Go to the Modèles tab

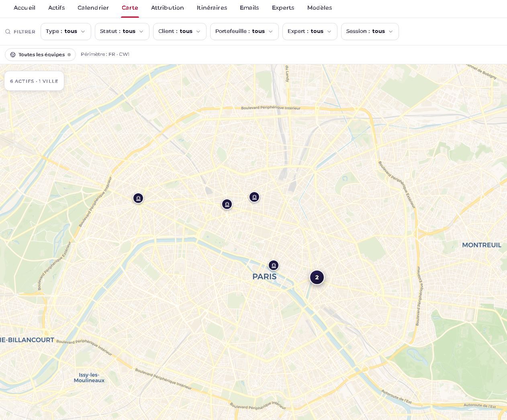[x=319, y=8]
